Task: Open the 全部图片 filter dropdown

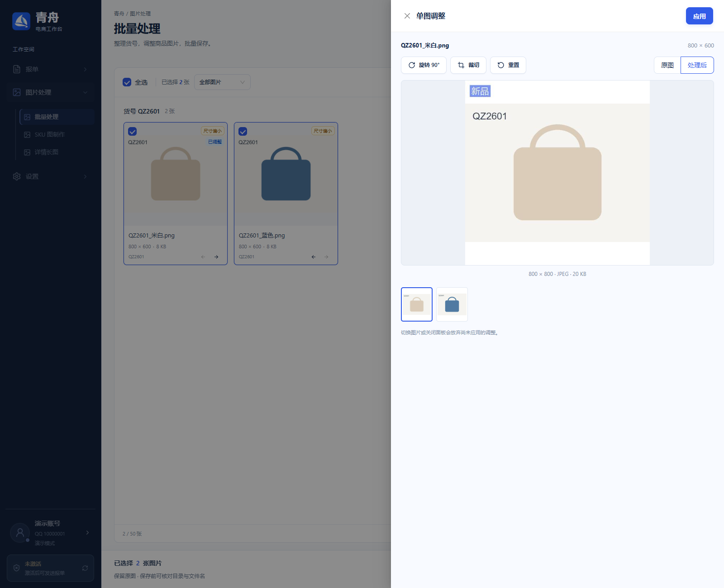Action: pos(222,82)
